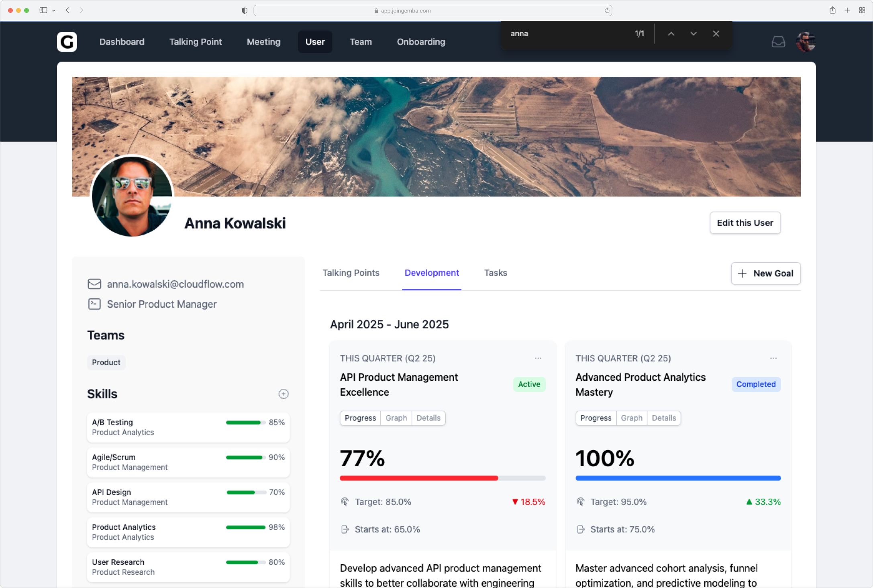Click the Edit this User button
This screenshot has height=588, width=873.
pos(745,223)
